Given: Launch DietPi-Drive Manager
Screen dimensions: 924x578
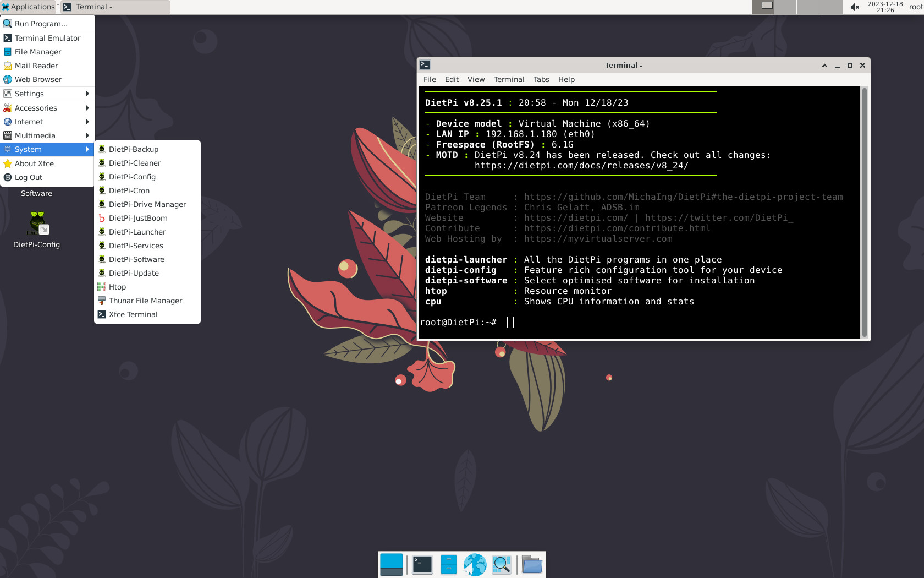Looking at the screenshot, I should pyautogui.click(x=147, y=204).
